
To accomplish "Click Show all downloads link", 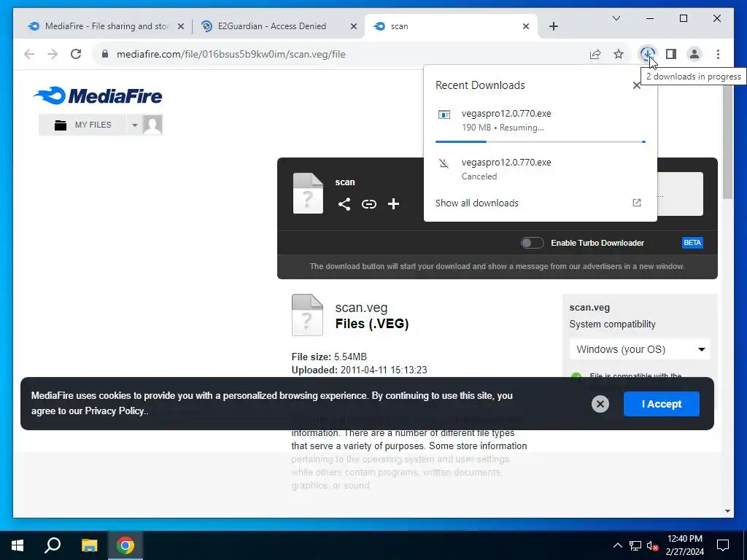I will 476,203.
